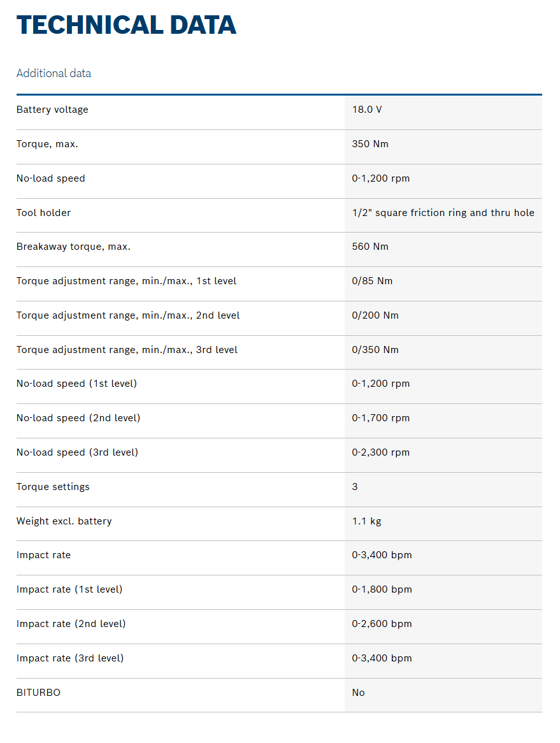Click the 0/200 Nm value
Screen dimensions: 560x743
pyautogui.click(x=375, y=315)
